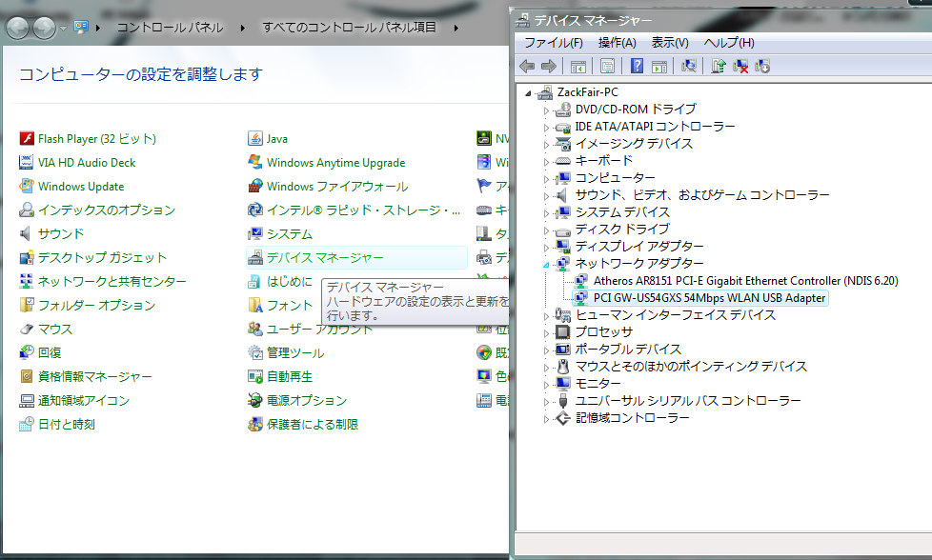Select ポータブル デバイス tree item

click(x=628, y=350)
